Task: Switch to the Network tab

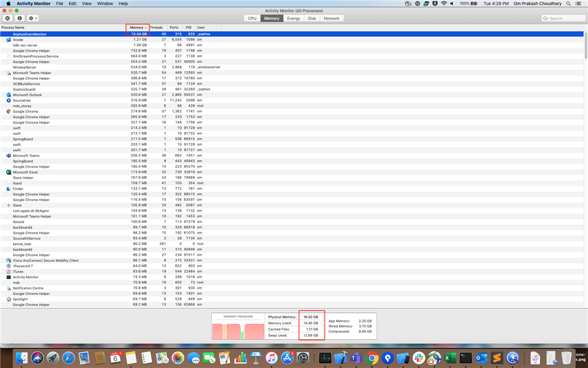Action: (x=331, y=18)
